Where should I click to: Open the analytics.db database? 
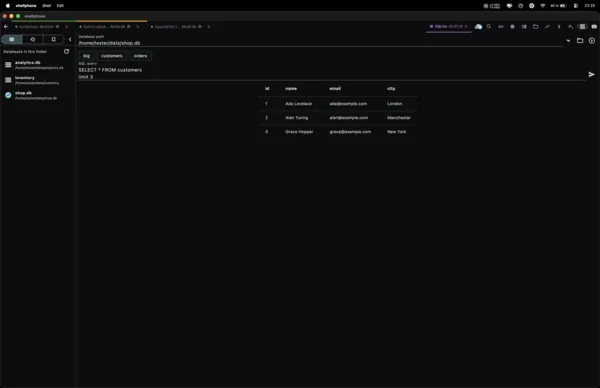click(39, 65)
